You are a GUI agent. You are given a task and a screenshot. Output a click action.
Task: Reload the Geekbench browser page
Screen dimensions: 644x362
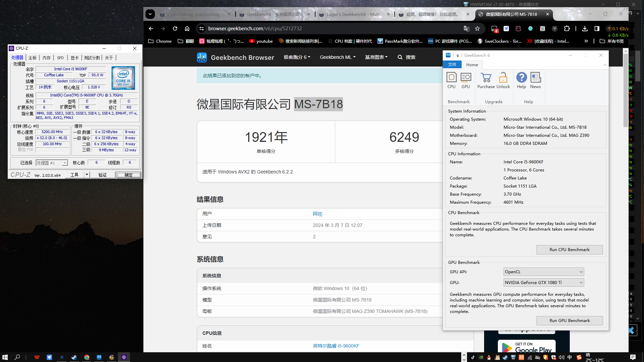[175, 29]
